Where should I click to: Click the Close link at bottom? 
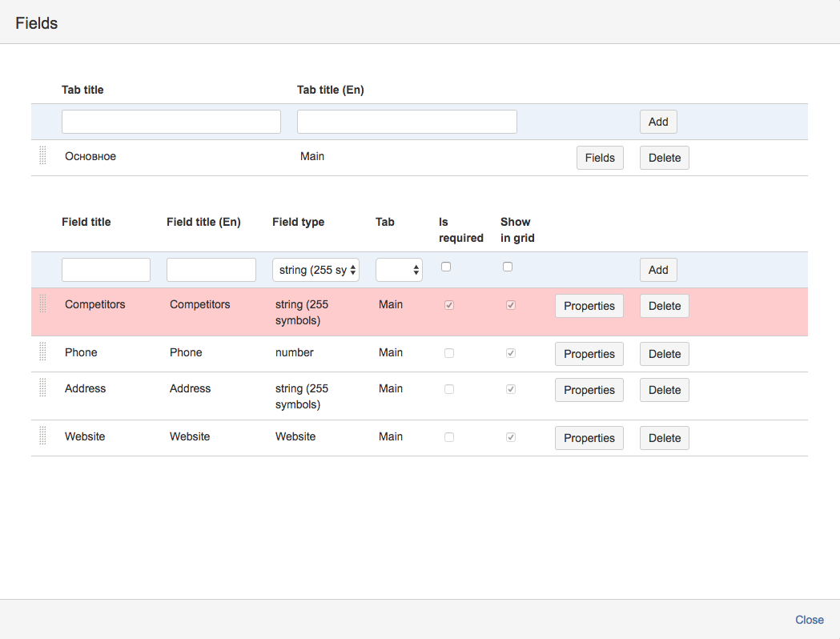click(x=809, y=620)
